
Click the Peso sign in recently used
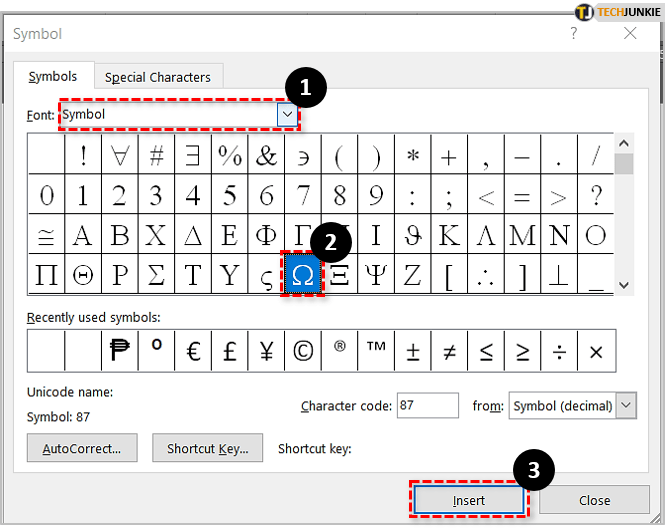[x=119, y=351]
